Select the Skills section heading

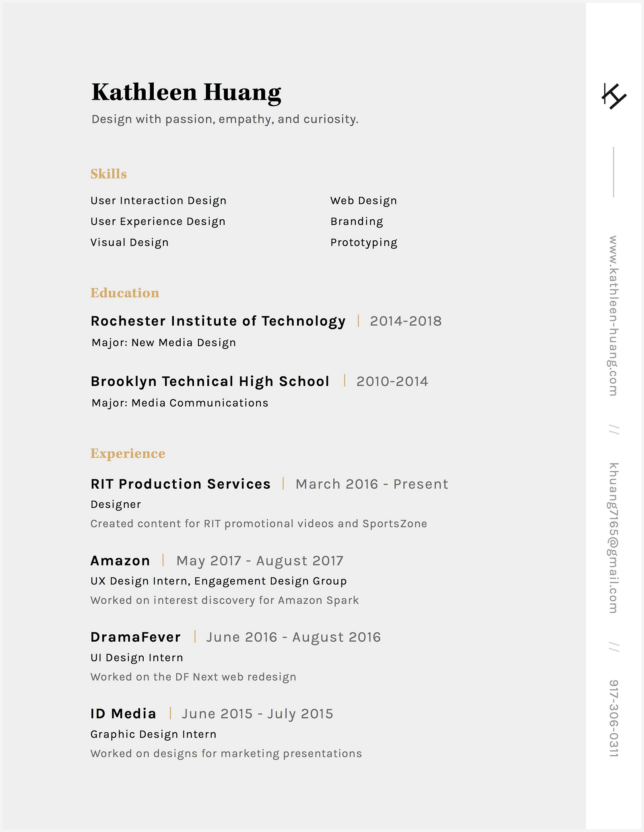point(108,174)
